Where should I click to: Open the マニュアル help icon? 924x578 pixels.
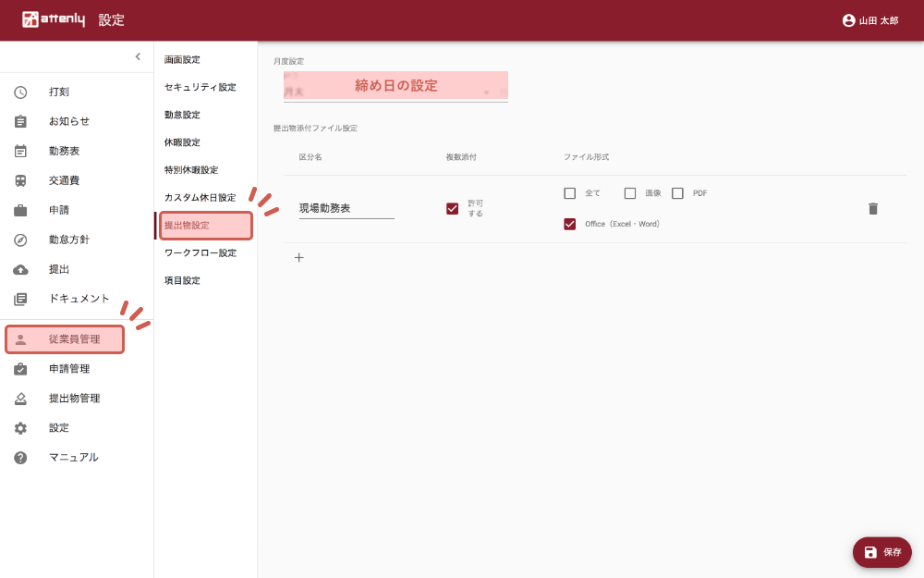click(20, 458)
